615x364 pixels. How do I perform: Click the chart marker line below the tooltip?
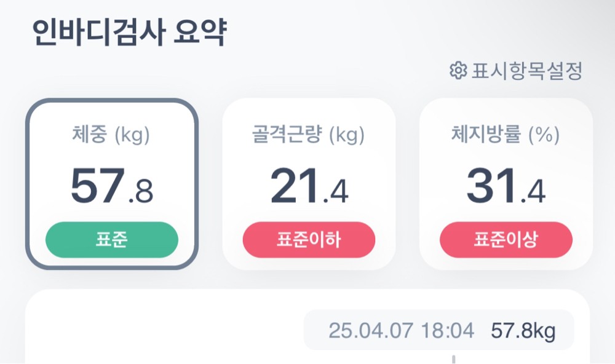tap(454, 358)
